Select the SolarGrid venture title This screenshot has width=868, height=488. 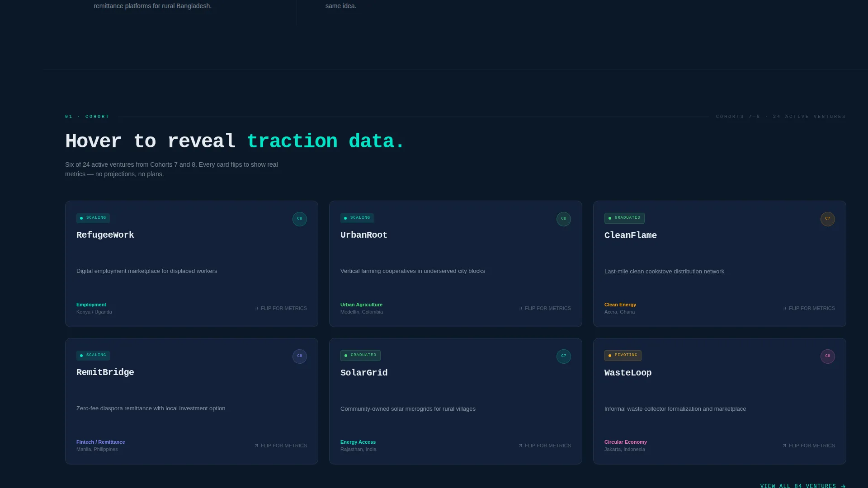point(364,373)
